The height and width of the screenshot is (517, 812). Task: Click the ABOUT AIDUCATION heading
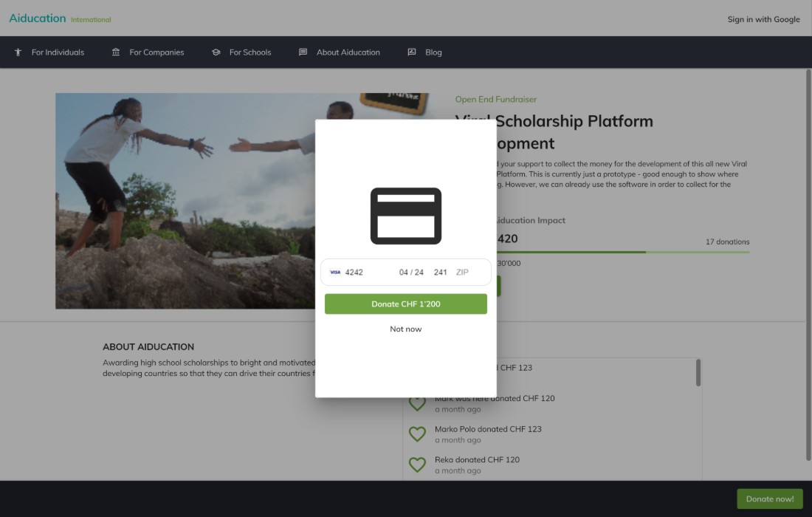(148, 347)
